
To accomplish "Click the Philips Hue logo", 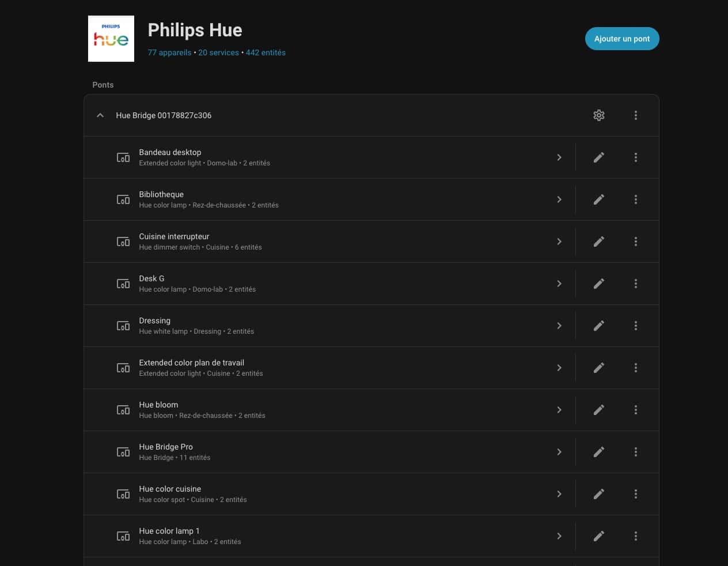I will 111,39.
